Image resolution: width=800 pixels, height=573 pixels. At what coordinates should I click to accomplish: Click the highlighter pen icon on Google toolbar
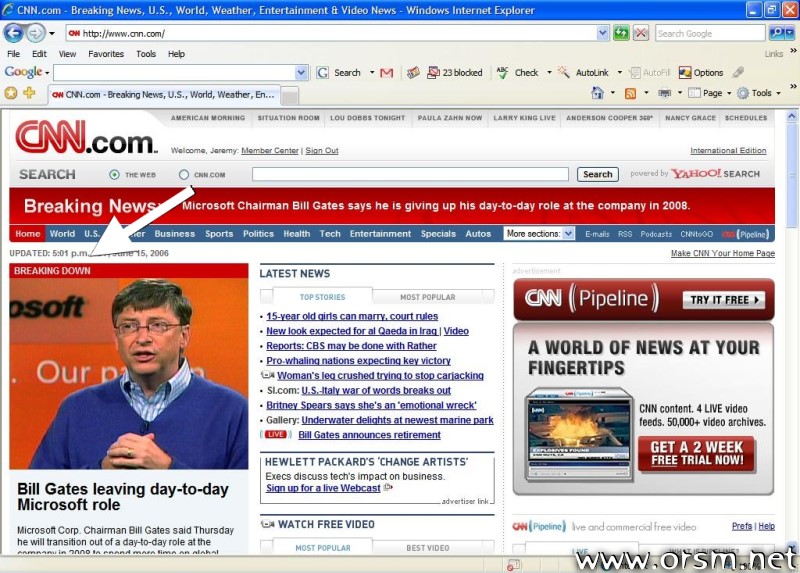[738, 72]
